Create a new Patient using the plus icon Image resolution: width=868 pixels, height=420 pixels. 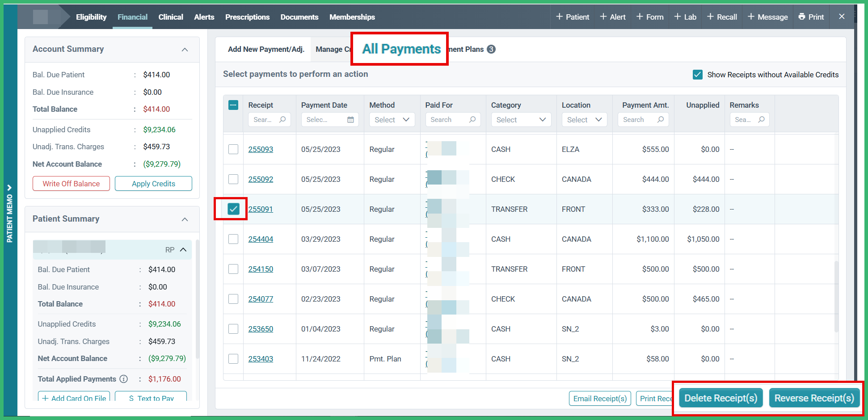click(572, 17)
